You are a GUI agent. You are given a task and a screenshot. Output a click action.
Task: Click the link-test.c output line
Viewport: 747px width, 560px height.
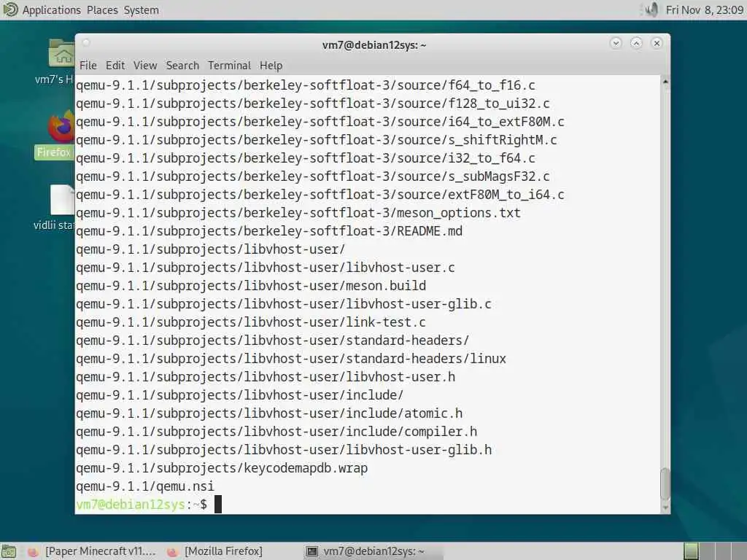251,322
